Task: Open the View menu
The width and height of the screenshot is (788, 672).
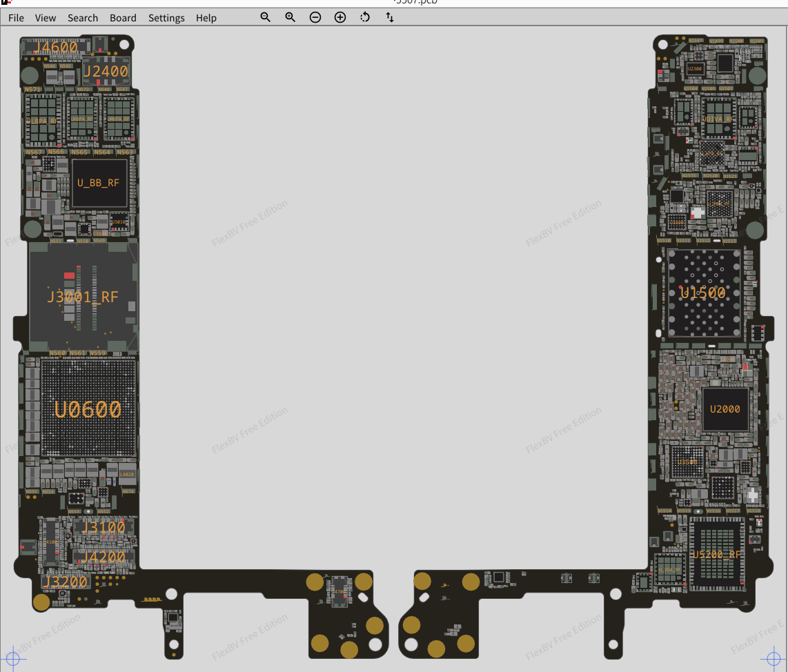Action: click(46, 18)
